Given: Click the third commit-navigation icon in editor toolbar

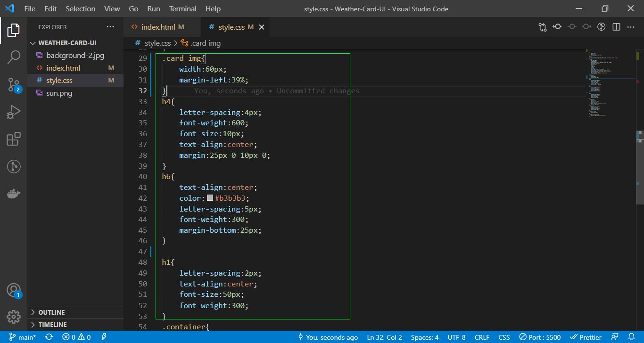Looking at the screenshot, I should [x=586, y=27].
